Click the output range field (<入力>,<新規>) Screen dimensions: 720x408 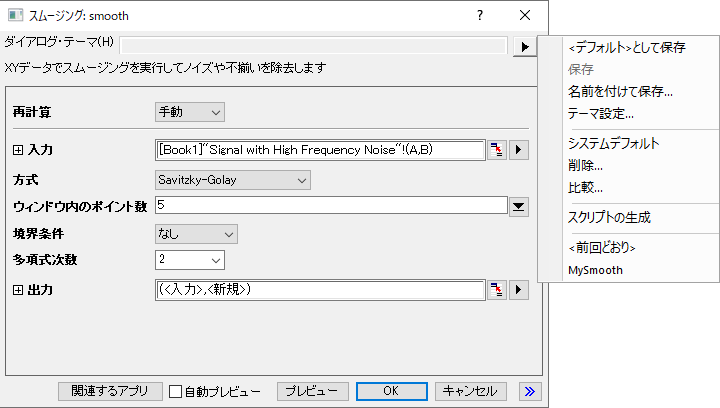tap(320, 290)
